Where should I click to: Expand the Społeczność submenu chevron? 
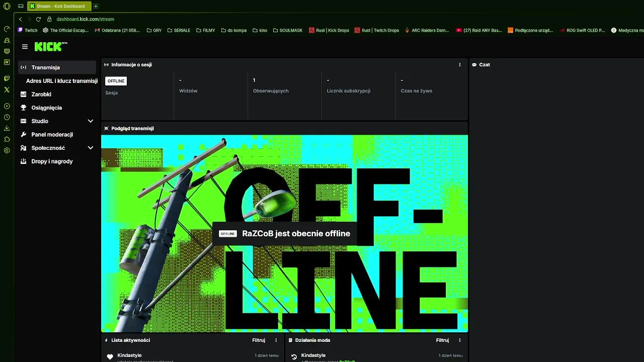(91, 148)
